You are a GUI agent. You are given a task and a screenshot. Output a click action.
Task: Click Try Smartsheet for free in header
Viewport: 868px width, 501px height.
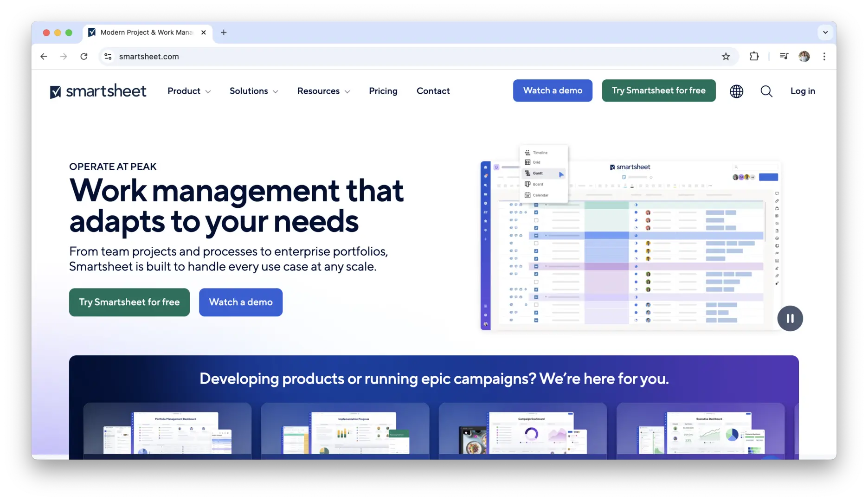[659, 90]
